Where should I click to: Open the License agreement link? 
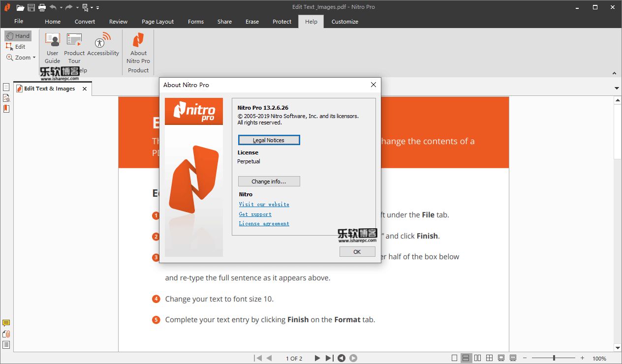(x=264, y=223)
